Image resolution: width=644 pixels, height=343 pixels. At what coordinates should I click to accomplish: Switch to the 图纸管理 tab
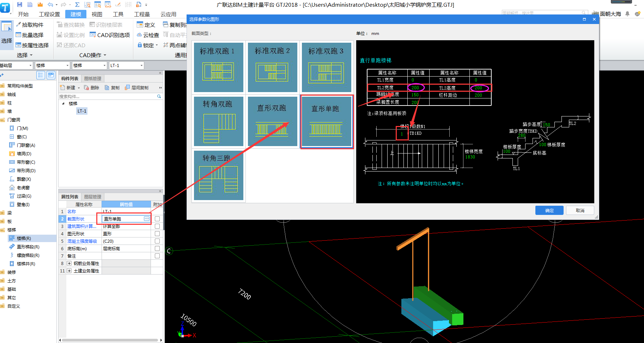(x=93, y=78)
